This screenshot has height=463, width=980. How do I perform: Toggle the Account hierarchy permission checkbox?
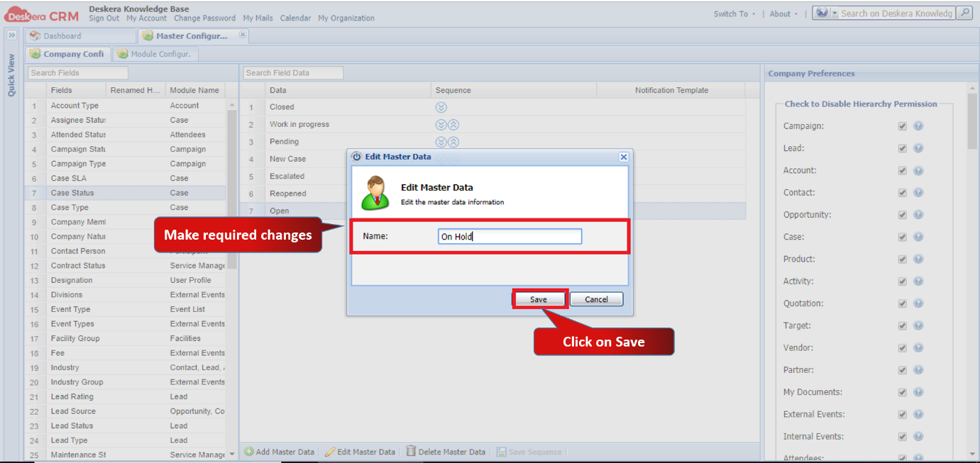tap(902, 170)
